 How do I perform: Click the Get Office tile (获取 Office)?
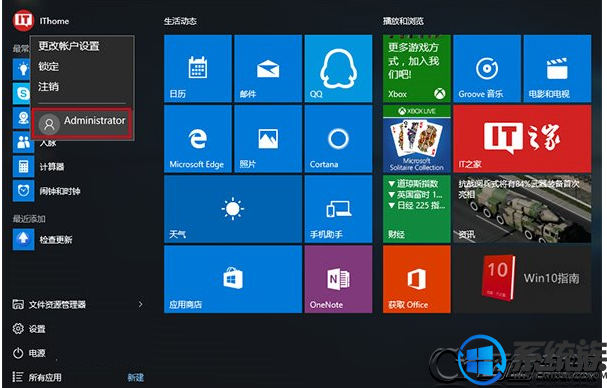pyautogui.click(x=417, y=279)
